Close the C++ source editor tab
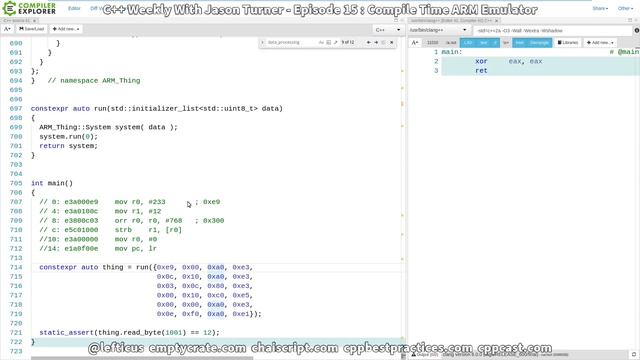Viewport: 640px width, 360px height. [35, 20]
